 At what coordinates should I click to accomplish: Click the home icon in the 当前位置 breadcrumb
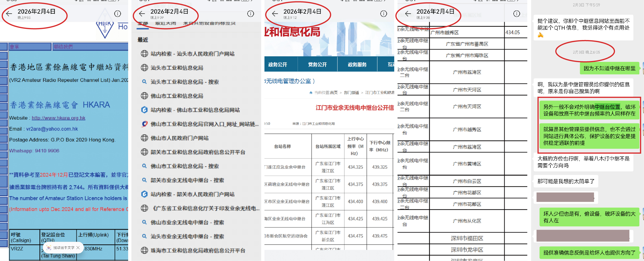311,92
